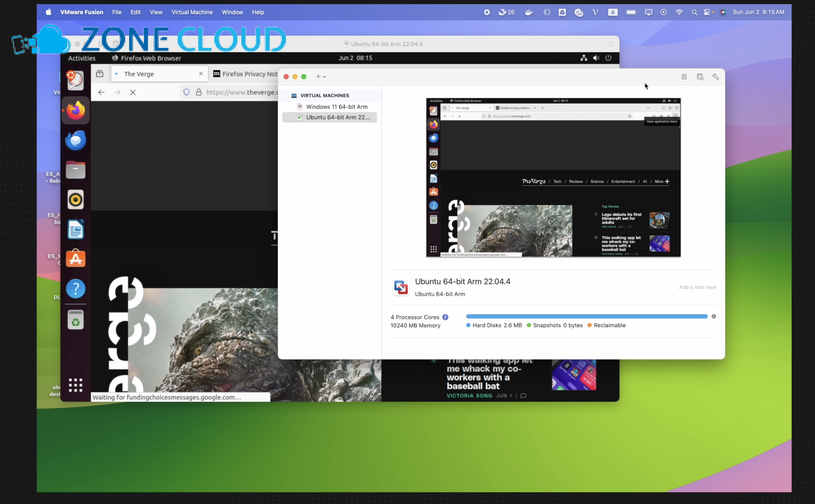The height and width of the screenshot is (504, 815).
Task: Open the Window menu
Action: 232,12
